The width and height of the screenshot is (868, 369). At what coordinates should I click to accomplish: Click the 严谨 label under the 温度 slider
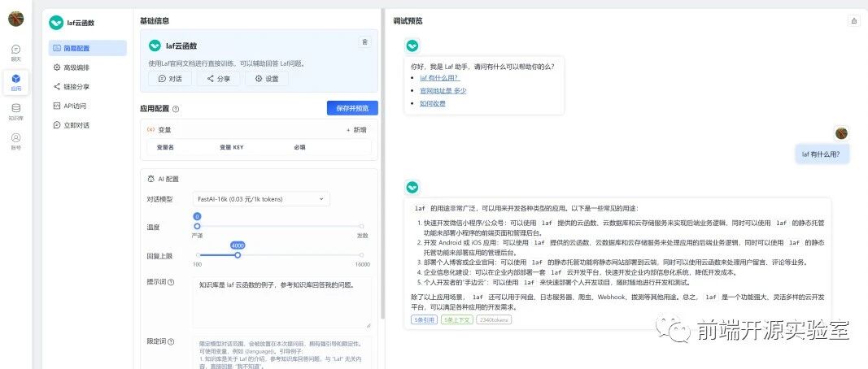tap(197, 235)
